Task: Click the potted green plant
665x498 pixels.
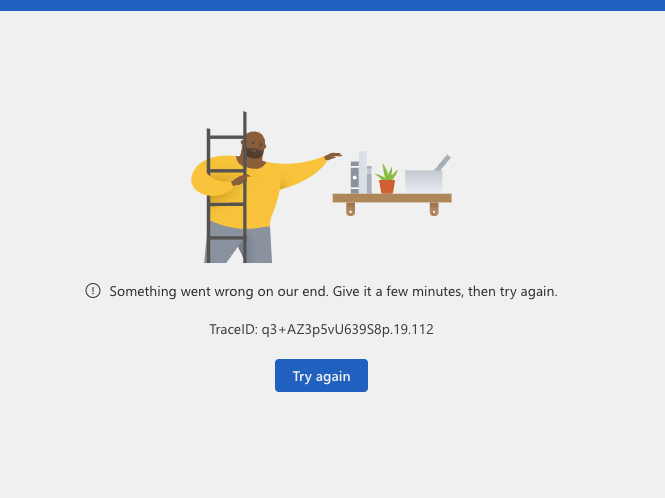Action: point(386,179)
